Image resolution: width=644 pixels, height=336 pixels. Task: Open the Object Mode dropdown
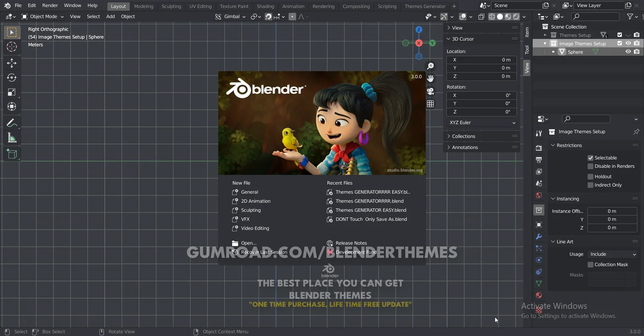43,17
